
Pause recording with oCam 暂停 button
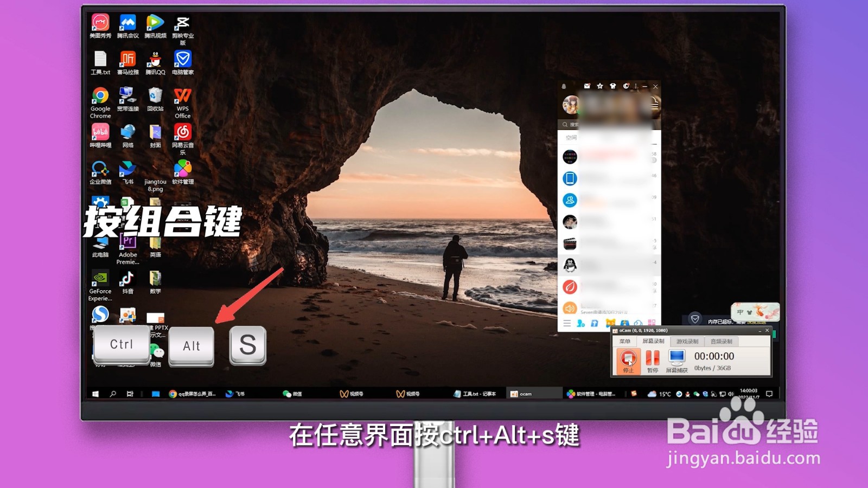coord(653,361)
